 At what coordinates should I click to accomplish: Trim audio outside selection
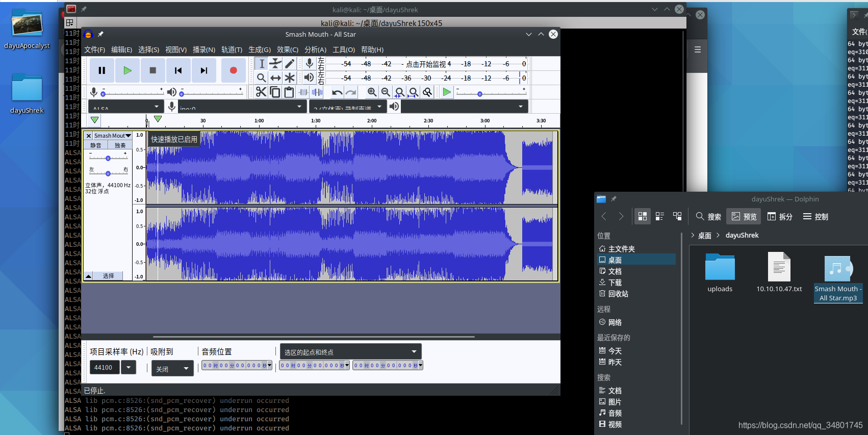tap(303, 92)
